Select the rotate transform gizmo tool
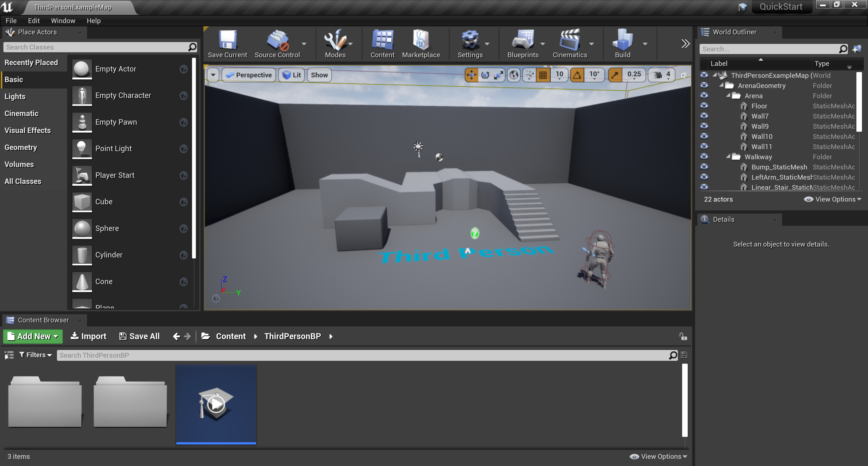Viewport: 868px width, 466px height. click(485, 75)
